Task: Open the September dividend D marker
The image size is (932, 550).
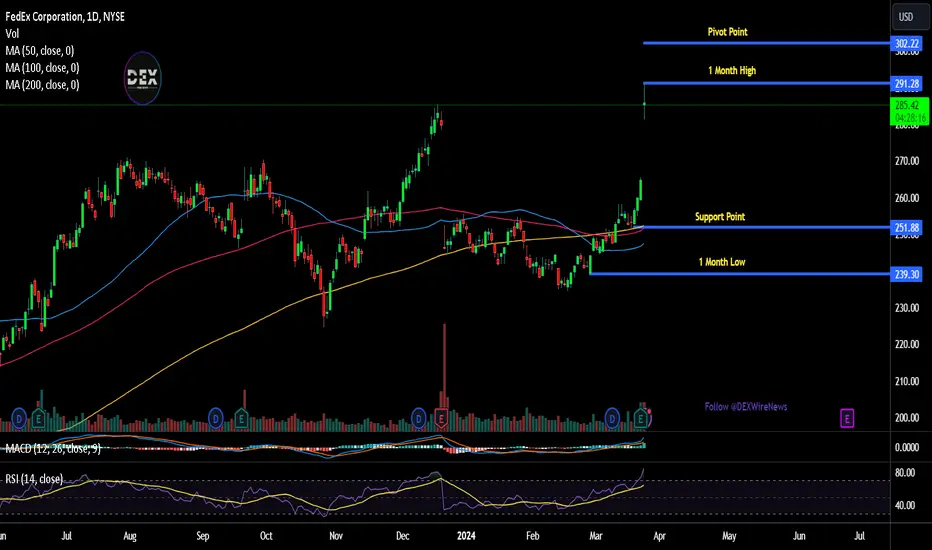Action: click(216, 419)
